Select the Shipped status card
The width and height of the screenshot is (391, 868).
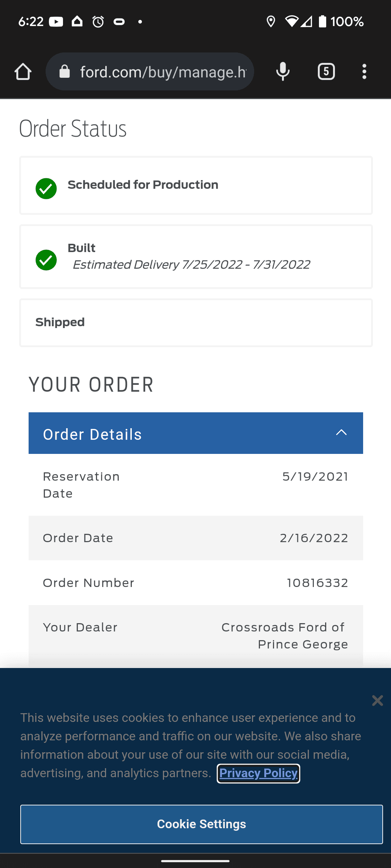pyautogui.click(x=195, y=323)
